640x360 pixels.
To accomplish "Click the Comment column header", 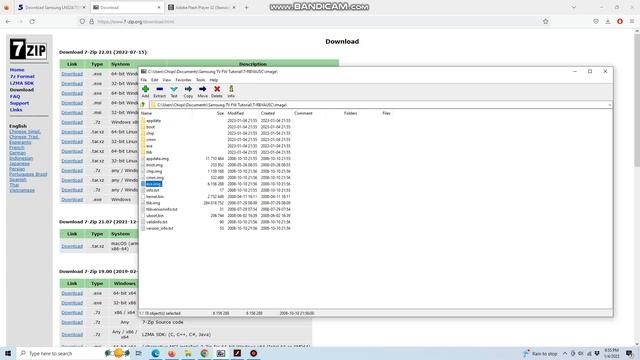I will [x=303, y=113].
